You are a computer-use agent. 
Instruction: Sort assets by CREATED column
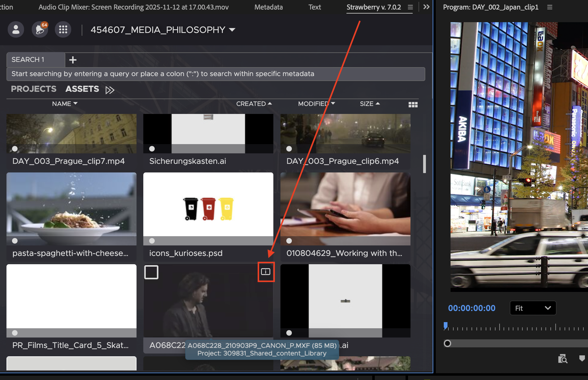pyautogui.click(x=254, y=104)
